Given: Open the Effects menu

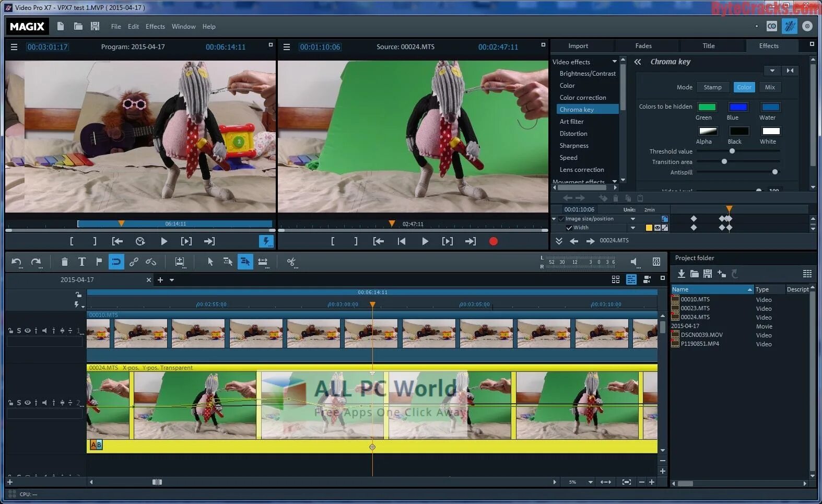Looking at the screenshot, I should point(155,27).
